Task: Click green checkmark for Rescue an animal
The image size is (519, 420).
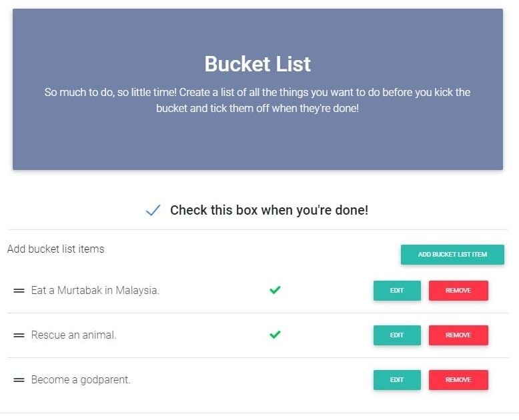Action: tap(274, 335)
